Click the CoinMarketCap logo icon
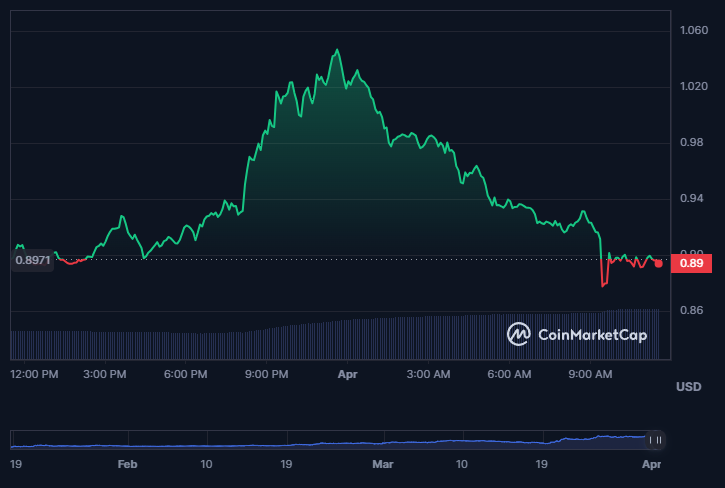The image size is (725, 488). click(518, 335)
